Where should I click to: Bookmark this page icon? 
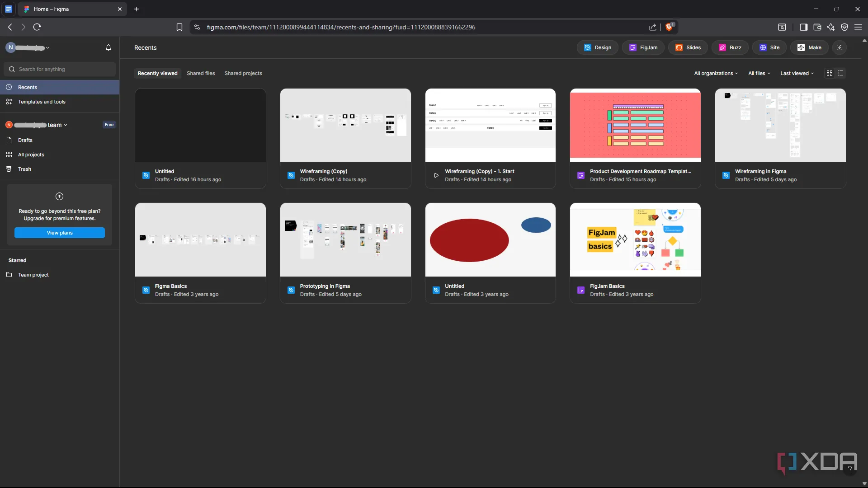click(179, 27)
